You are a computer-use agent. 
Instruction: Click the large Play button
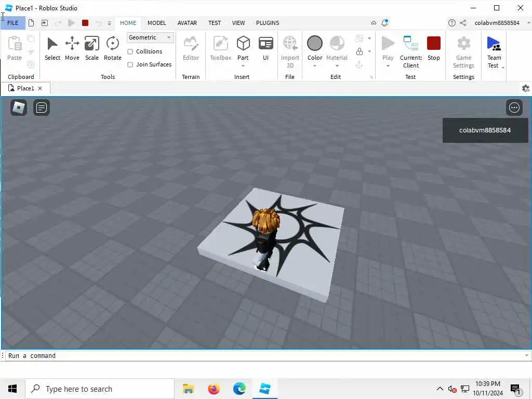pyautogui.click(x=388, y=44)
